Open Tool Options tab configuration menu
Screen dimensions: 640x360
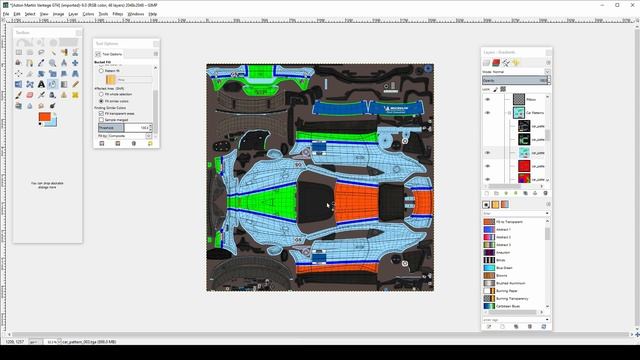tap(156, 54)
